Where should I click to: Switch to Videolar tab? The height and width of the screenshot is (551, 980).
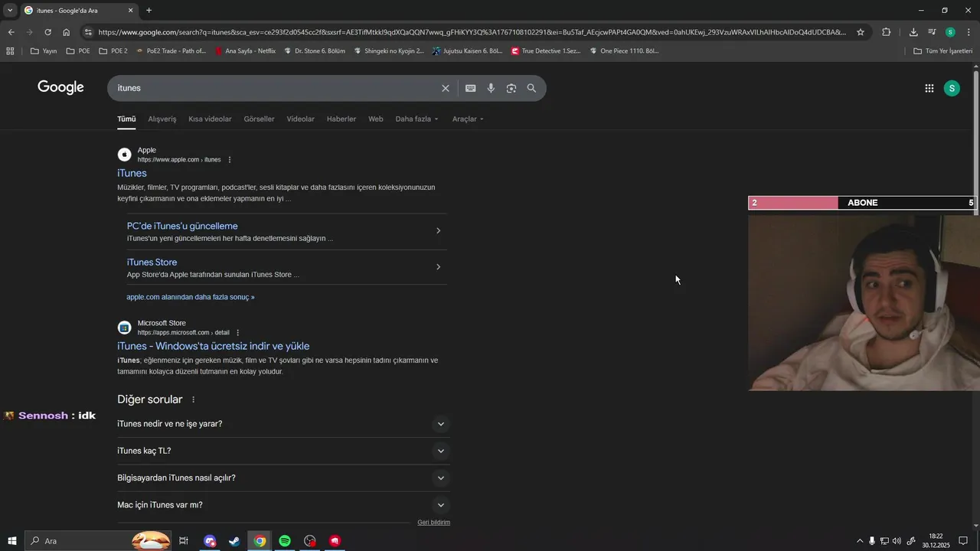[x=300, y=119]
